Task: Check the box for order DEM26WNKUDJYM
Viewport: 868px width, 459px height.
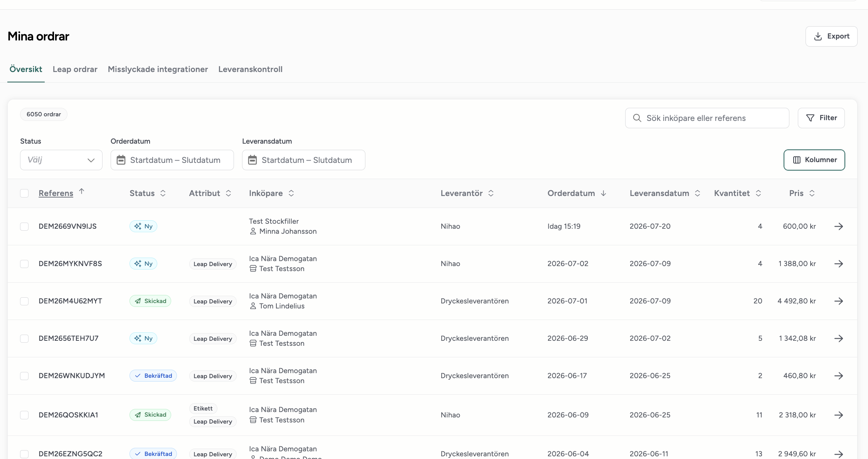Action: click(24, 376)
